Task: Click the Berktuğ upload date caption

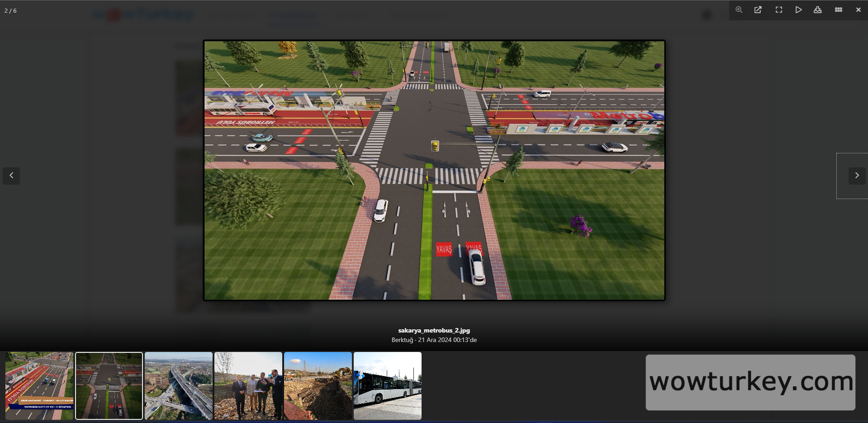Action: 434,340
